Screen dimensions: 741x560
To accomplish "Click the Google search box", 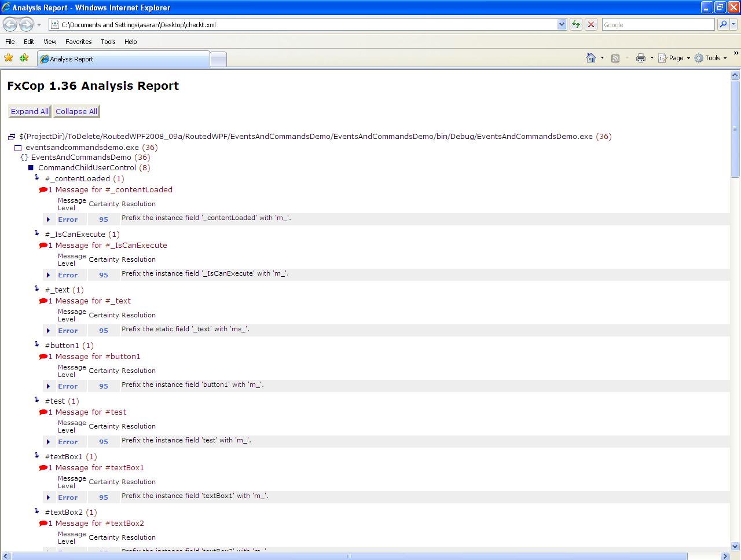I will [658, 25].
